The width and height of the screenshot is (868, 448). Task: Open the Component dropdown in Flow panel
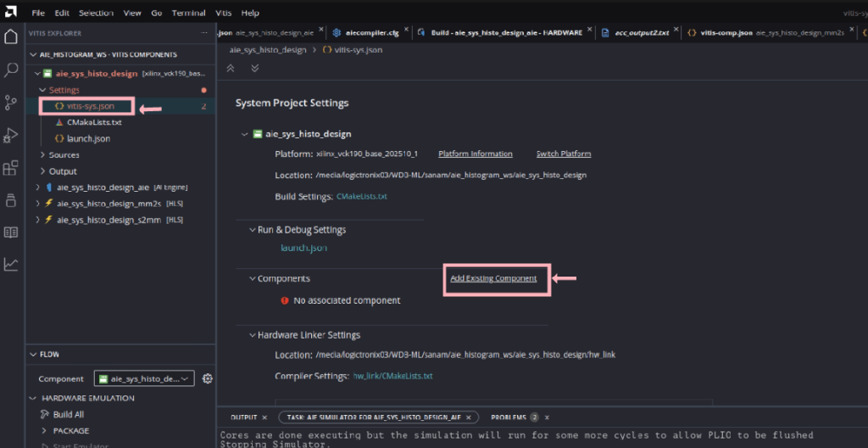tap(144, 378)
